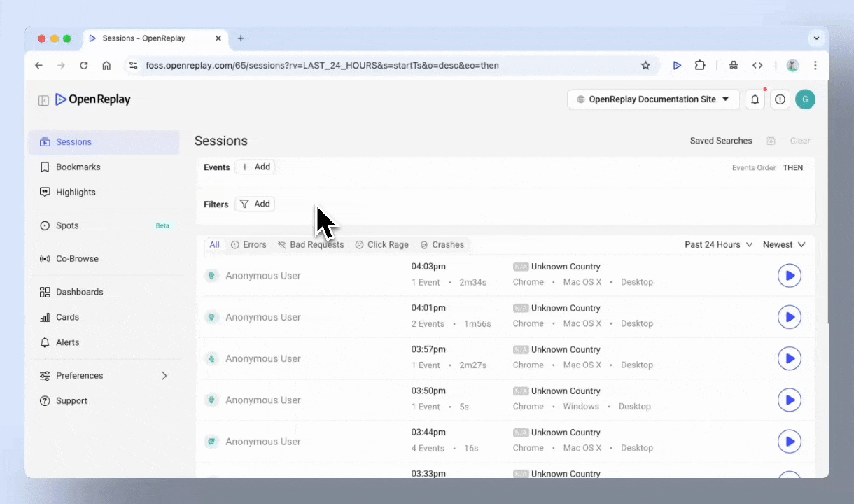Open Anonymous User from 03:50pm session
Image resolution: width=854 pixels, height=504 pixels.
pyautogui.click(x=263, y=400)
